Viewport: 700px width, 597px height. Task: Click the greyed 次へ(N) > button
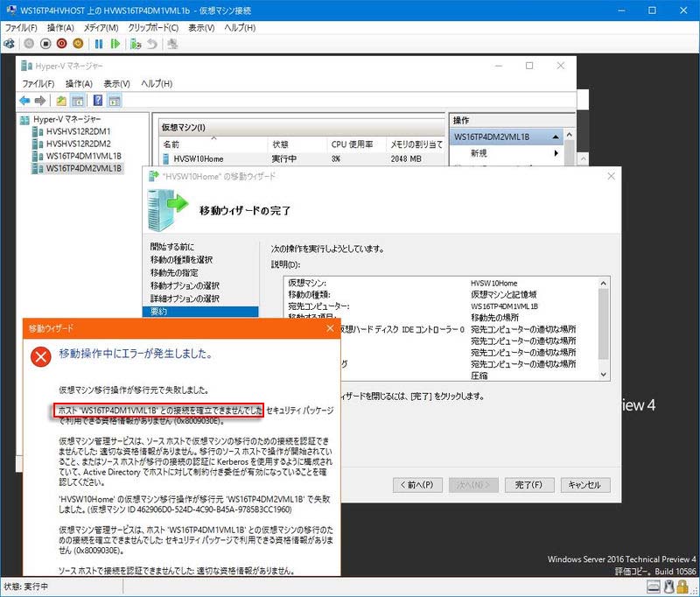tap(473, 485)
